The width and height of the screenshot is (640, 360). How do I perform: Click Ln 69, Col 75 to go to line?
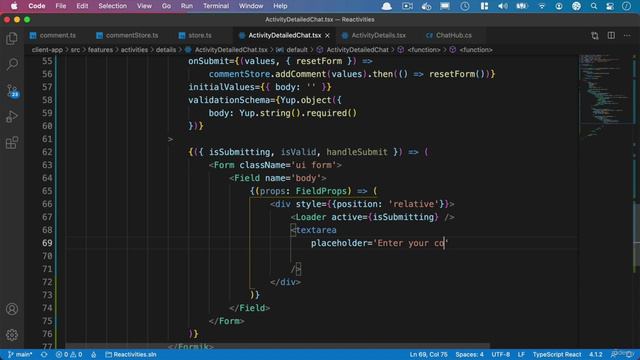click(429, 354)
